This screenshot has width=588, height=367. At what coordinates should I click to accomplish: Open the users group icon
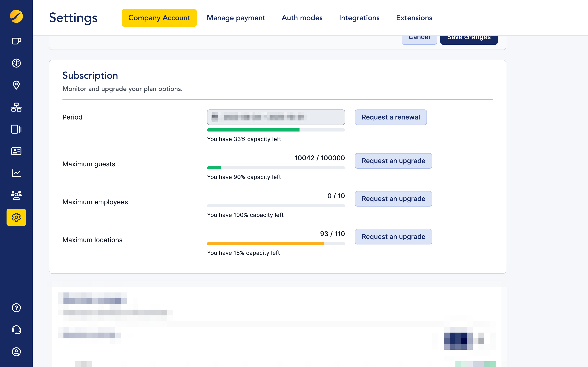coord(16,195)
